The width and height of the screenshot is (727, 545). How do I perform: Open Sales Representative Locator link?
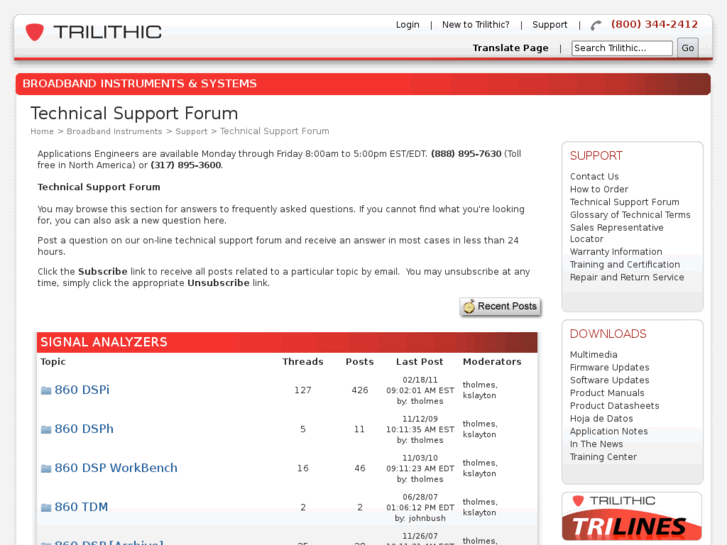(x=617, y=233)
